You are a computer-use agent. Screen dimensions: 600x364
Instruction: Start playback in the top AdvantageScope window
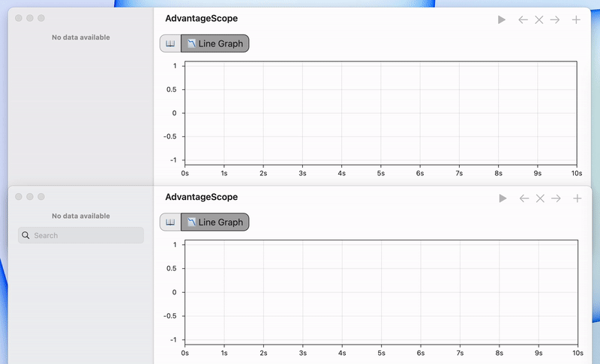(x=501, y=19)
